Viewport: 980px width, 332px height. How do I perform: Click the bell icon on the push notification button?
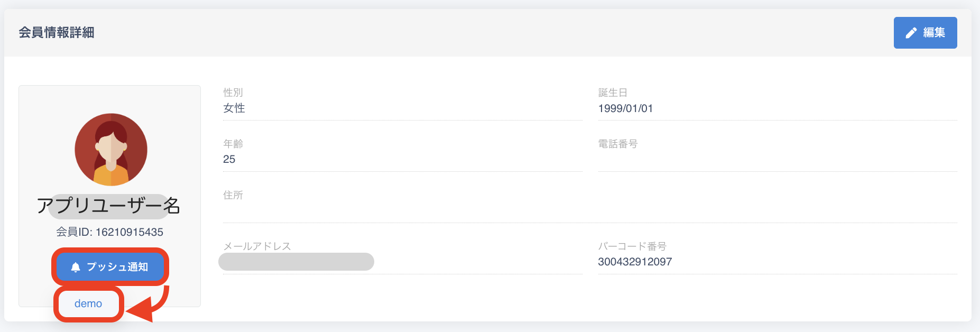[76, 267]
